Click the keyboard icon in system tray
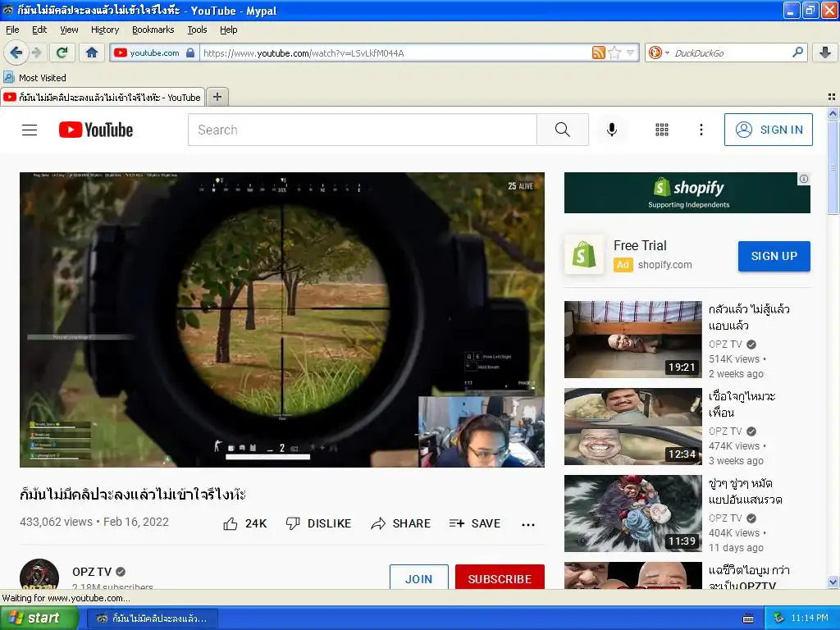 coord(748,619)
